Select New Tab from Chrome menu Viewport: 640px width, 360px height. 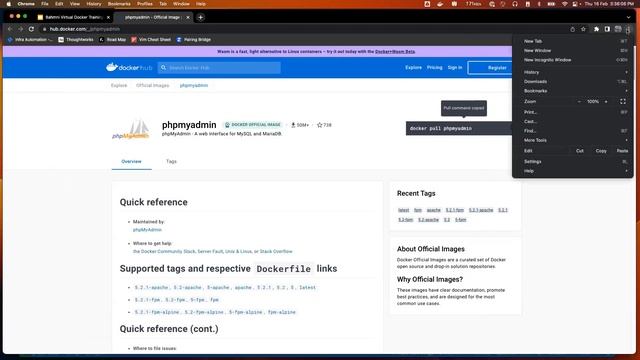(x=573, y=41)
